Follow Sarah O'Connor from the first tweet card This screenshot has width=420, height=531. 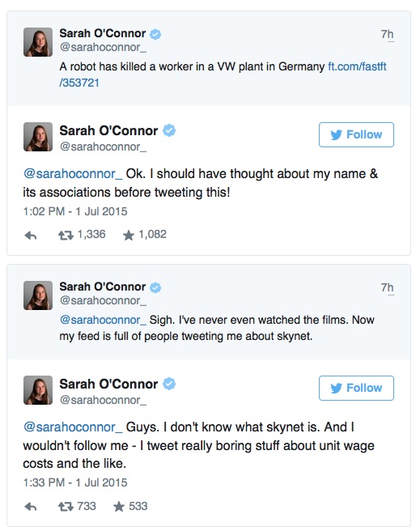click(356, 135)
